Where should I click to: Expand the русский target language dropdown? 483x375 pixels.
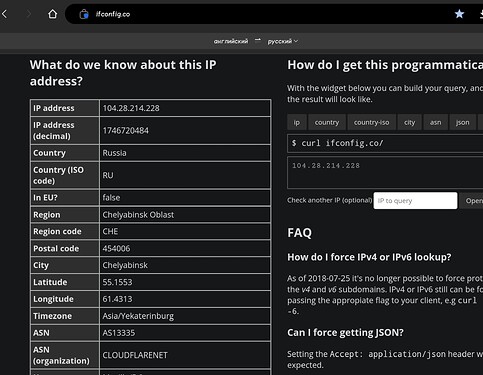coord(283,41)
